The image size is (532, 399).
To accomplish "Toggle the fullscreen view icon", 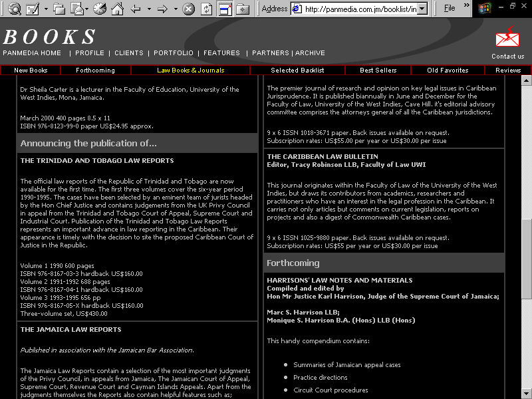I will [x=225, y=9].
